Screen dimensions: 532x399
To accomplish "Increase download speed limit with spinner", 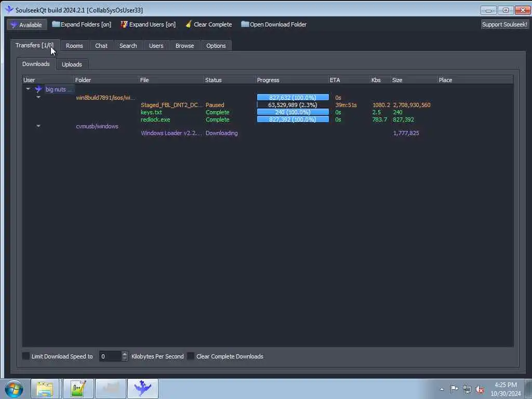I will [125, 354].
